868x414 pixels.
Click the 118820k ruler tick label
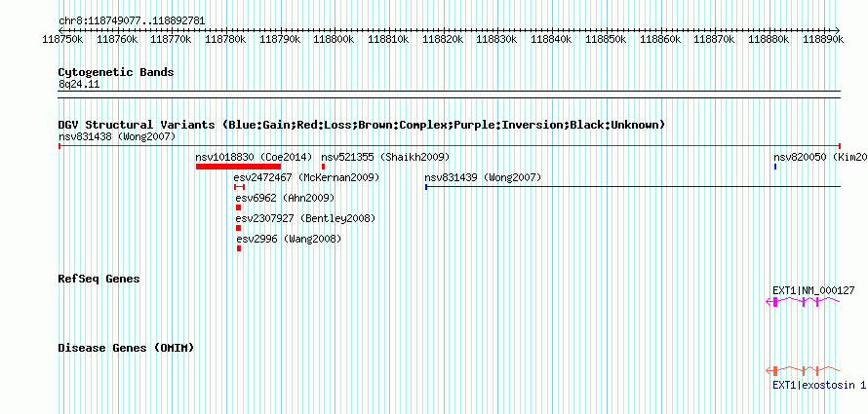pyautogui.click(x=443, y=39)
